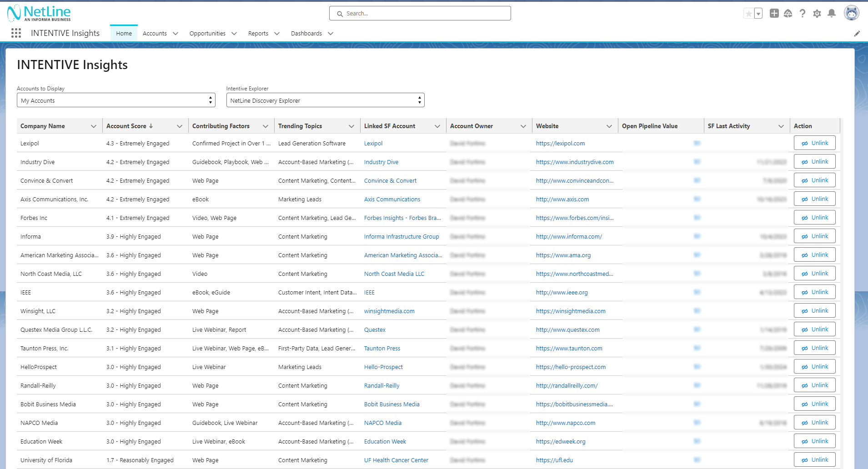Open linked account Axis Communications

392,199
